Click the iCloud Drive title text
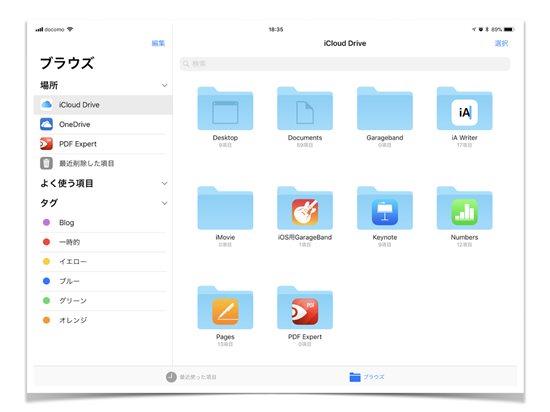550x412 pixels. 345,43
